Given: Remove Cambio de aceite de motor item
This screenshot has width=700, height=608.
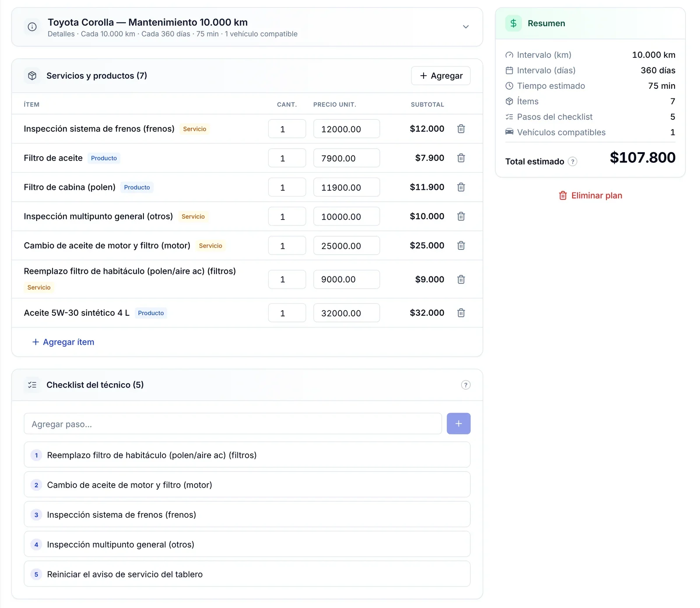Looking at the screenshot, I should [461, 245].
